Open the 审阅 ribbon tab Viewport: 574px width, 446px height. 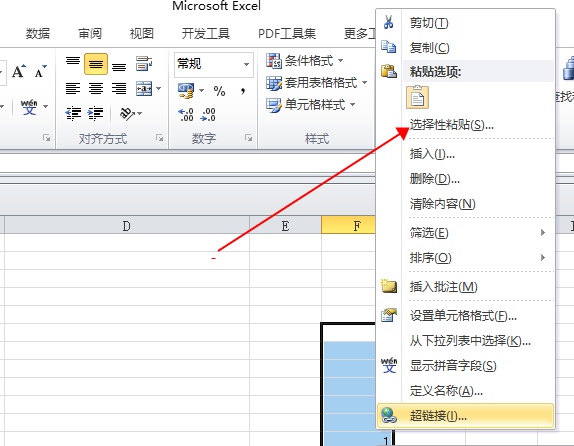(90, 34)
